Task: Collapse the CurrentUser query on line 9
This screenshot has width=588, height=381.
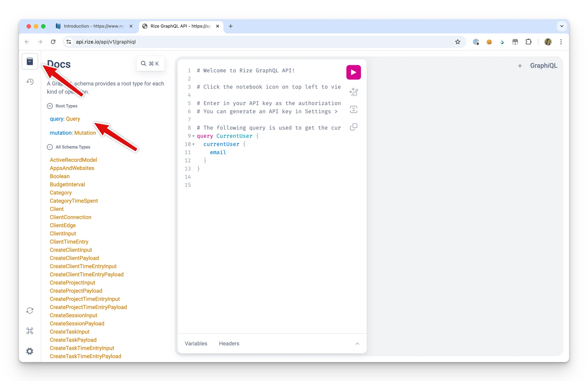Action: 193,136
